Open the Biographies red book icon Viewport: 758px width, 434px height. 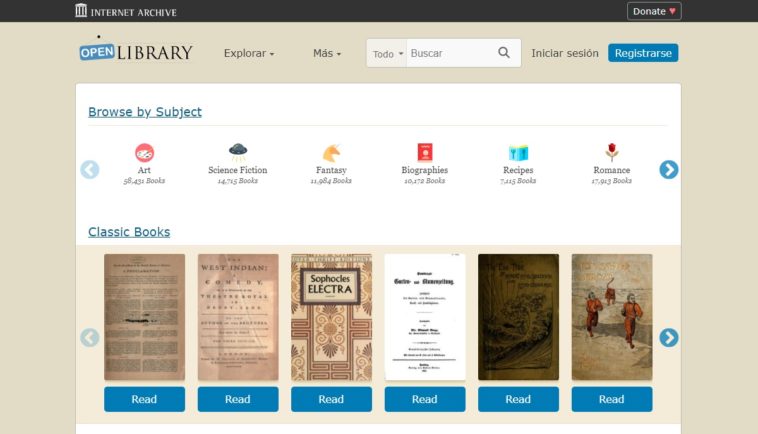point(425,152)
